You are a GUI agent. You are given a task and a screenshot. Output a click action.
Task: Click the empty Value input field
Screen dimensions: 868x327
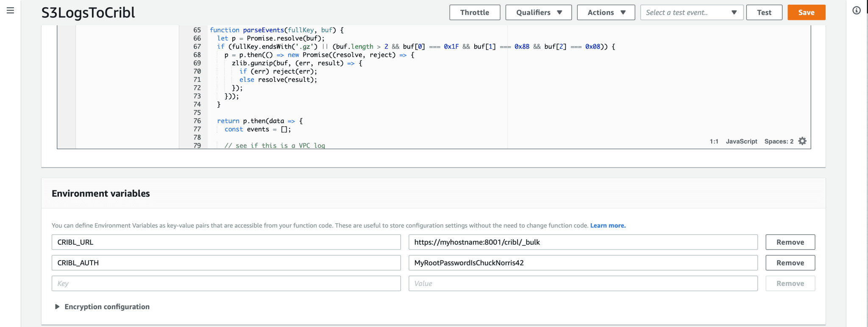point(583,283)
